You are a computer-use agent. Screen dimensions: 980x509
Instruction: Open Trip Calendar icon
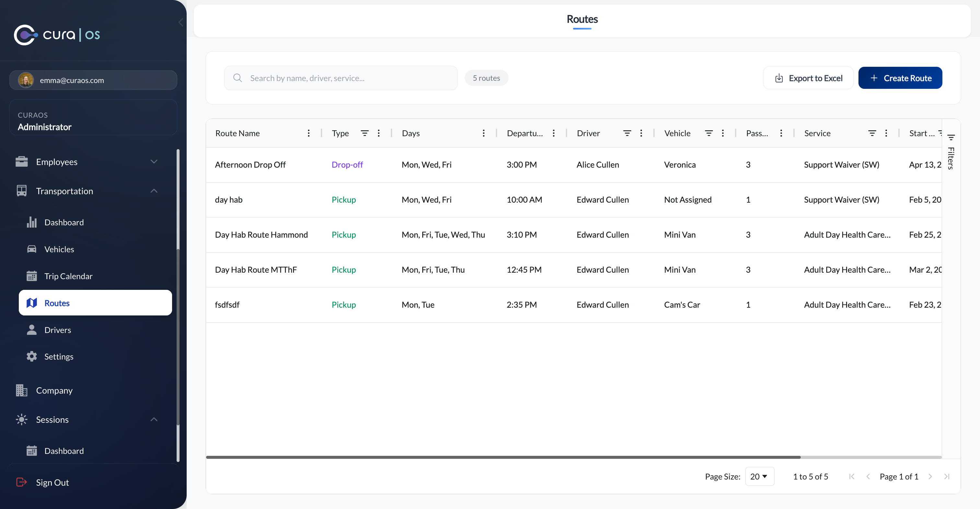tap(31, 276)
